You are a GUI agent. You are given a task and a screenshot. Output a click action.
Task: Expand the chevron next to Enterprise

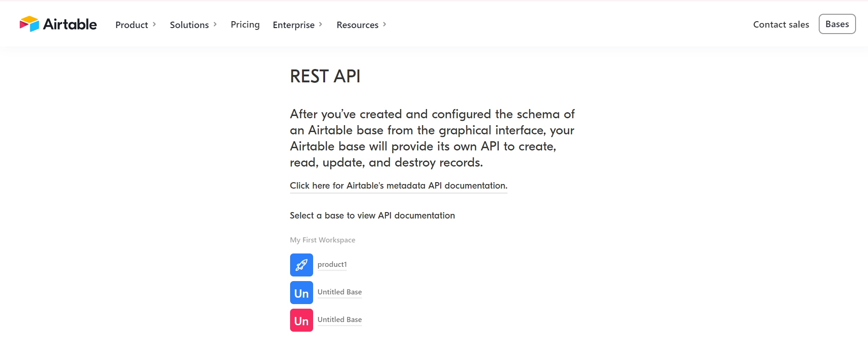tap(320, 24)
